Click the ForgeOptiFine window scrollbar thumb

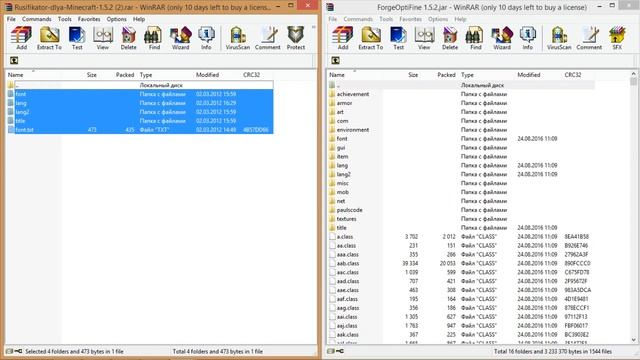(633, 82)
